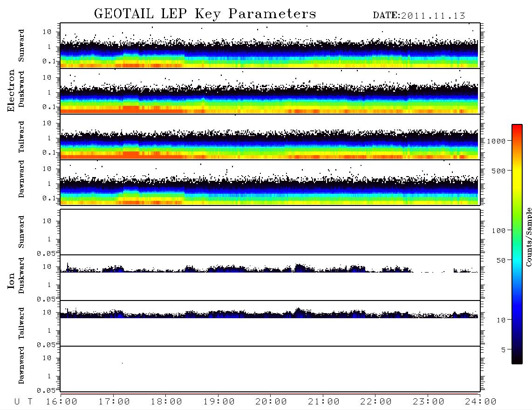The width and height of the screenshot is (532, 410).
Task: Select the "24:00" time tick label
Action: (480, 402)
